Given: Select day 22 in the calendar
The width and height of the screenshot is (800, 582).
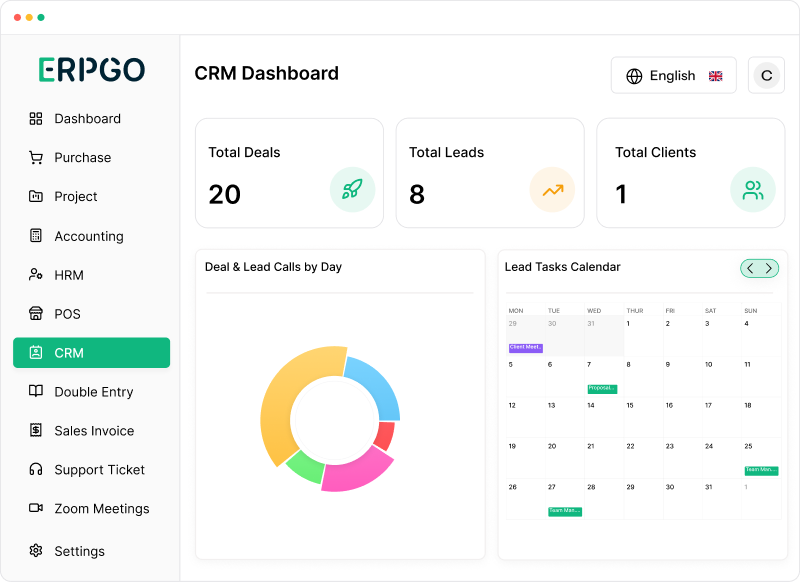Looking at the screenshot, I should click(x=630, y=446).
